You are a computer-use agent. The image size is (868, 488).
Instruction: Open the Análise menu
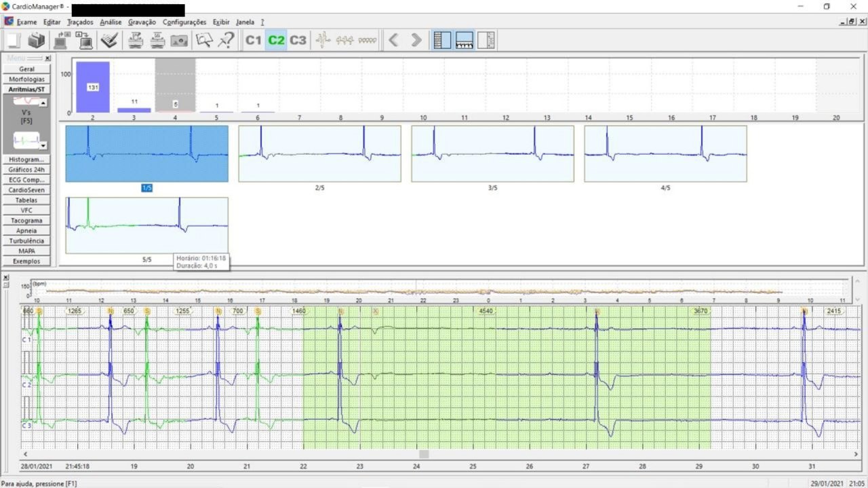coord(111,22)
